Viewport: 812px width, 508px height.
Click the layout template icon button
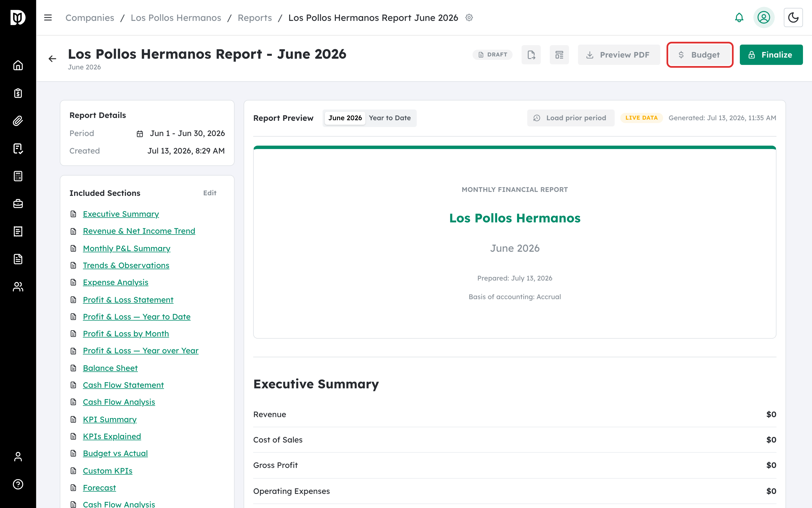tap(559, 55)
